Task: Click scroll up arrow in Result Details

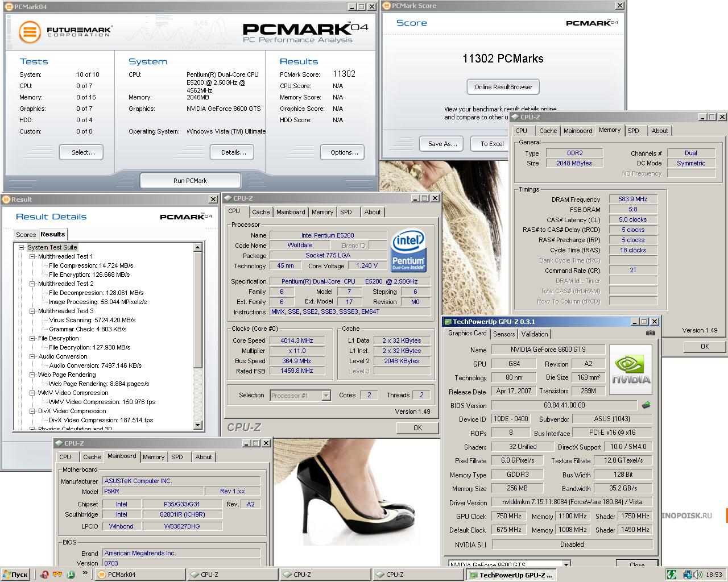Action: pyautogui.click(x=198, y=247)
